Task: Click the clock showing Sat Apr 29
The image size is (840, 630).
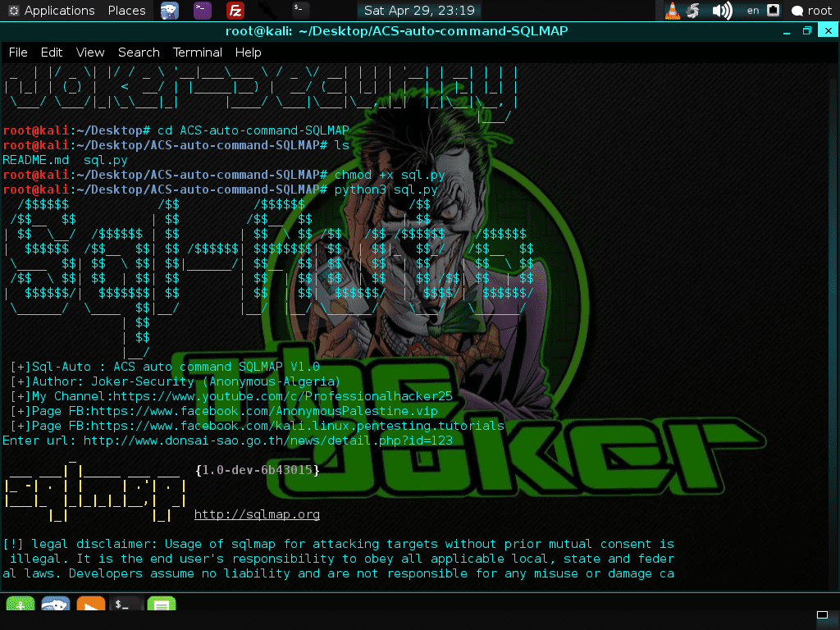Action: (419, 11)
